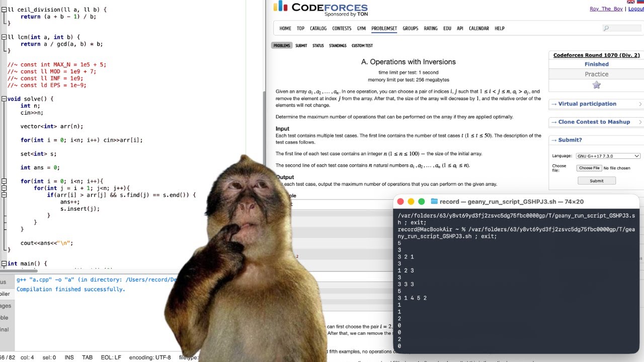Switch to the STANDINGS tab

coord(338,46)
